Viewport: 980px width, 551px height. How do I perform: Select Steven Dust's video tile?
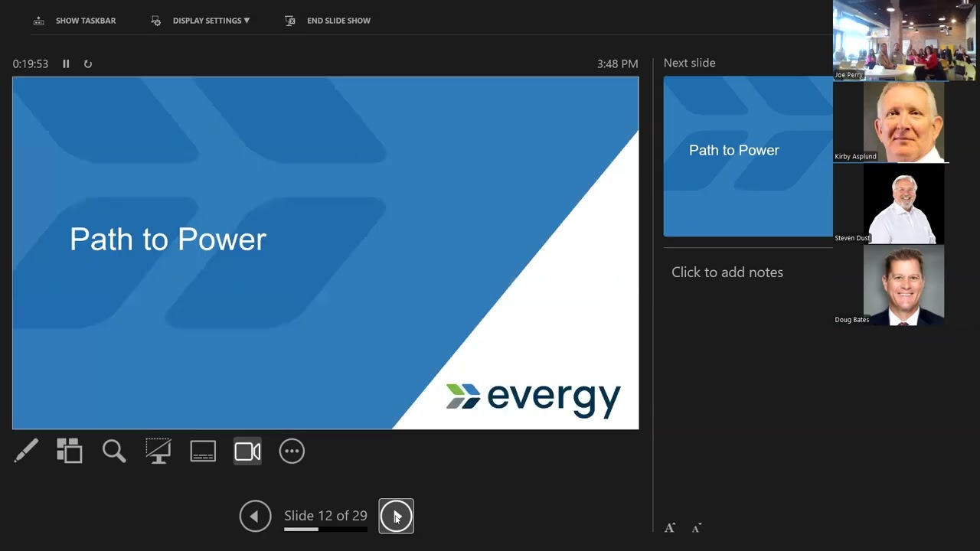904,204
